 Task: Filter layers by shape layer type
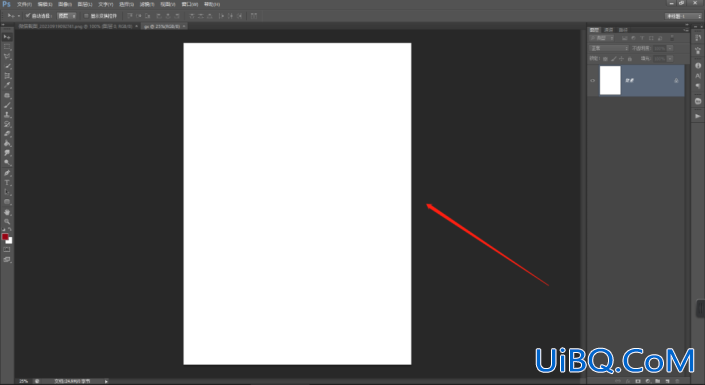click(x=651, y=38)
